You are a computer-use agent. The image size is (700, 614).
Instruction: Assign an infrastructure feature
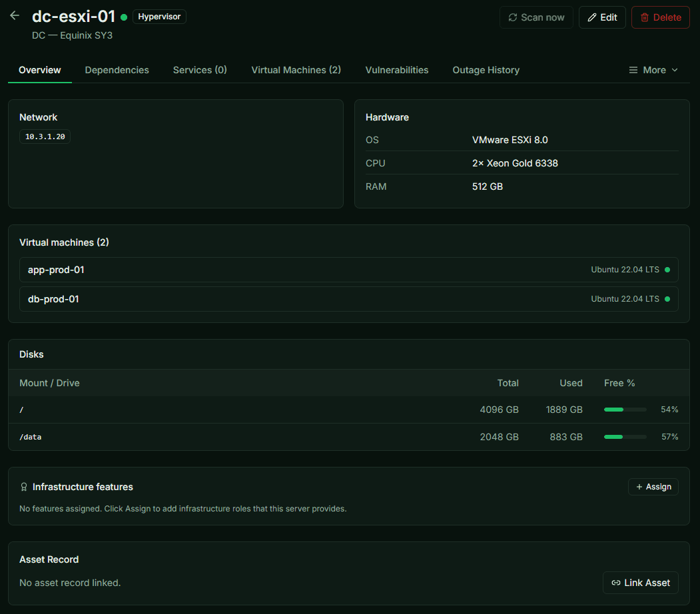[x=653, y=487]
